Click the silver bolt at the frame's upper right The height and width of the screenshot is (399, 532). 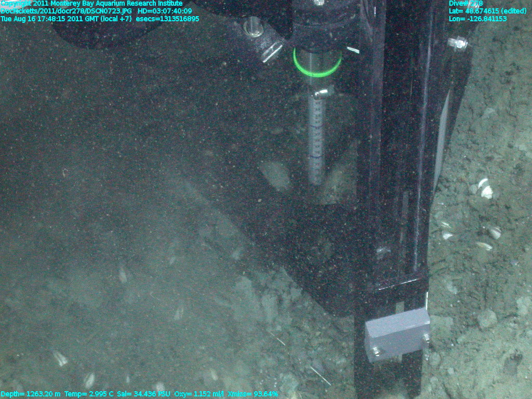(458, 43)
